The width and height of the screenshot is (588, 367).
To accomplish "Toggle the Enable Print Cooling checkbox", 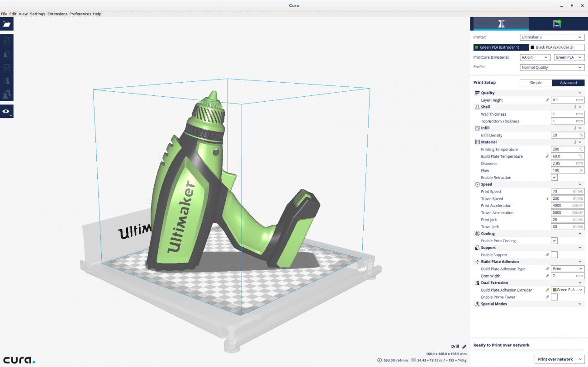I will pos(554,241).
